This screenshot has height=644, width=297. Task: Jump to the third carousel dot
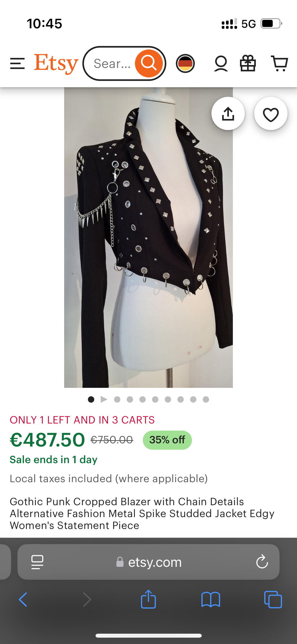click(x=117, y=399)
